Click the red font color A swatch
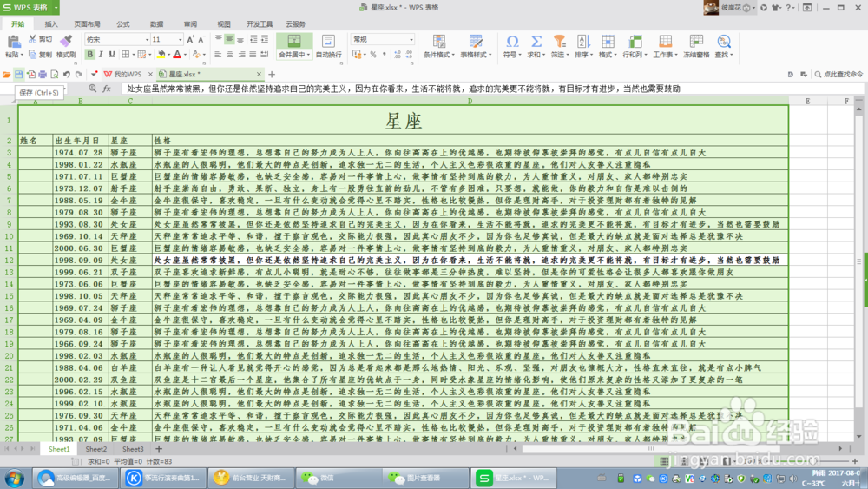This screenshot has width=868, height=489. 177,54
